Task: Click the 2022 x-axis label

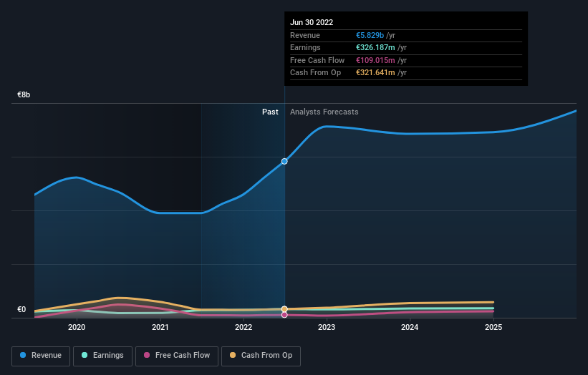Action: [244, 328]
